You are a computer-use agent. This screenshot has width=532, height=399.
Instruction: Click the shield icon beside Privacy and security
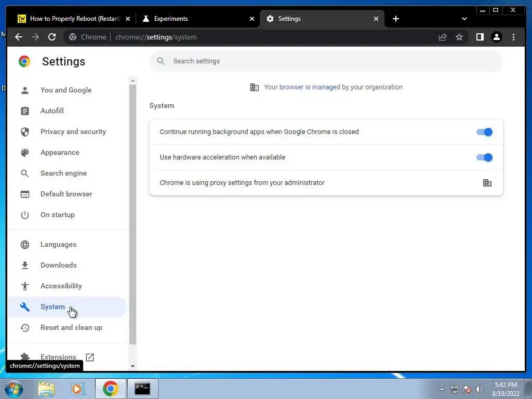click(x=25, y=131)
